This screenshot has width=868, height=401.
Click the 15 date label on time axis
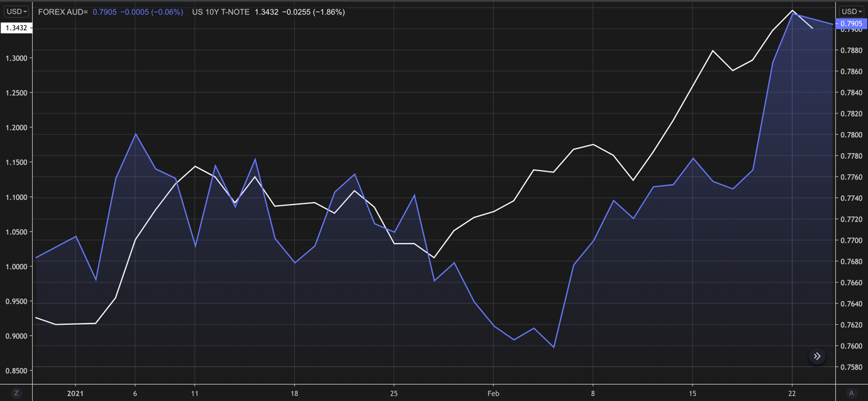693,393
